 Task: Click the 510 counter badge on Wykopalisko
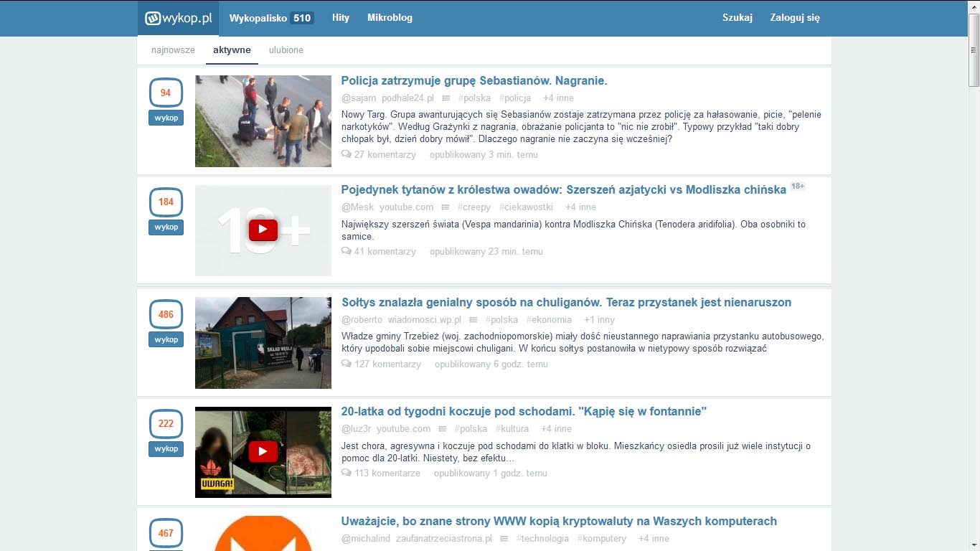tap(303, 17)
